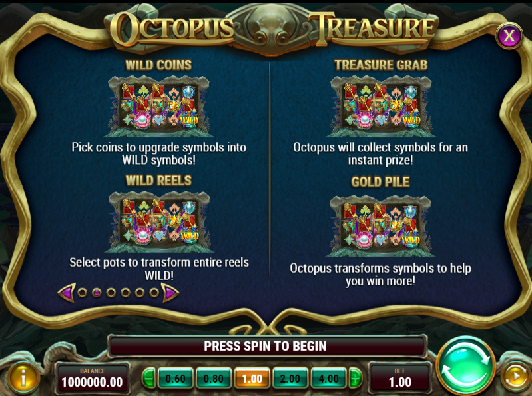
Task: Go to previous info page arrow
Action: [67, 292]
